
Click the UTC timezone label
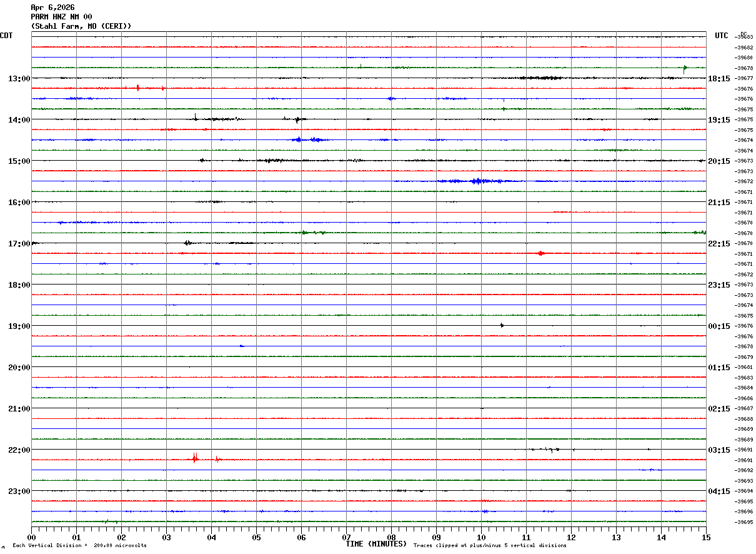(x=722, y=36)
